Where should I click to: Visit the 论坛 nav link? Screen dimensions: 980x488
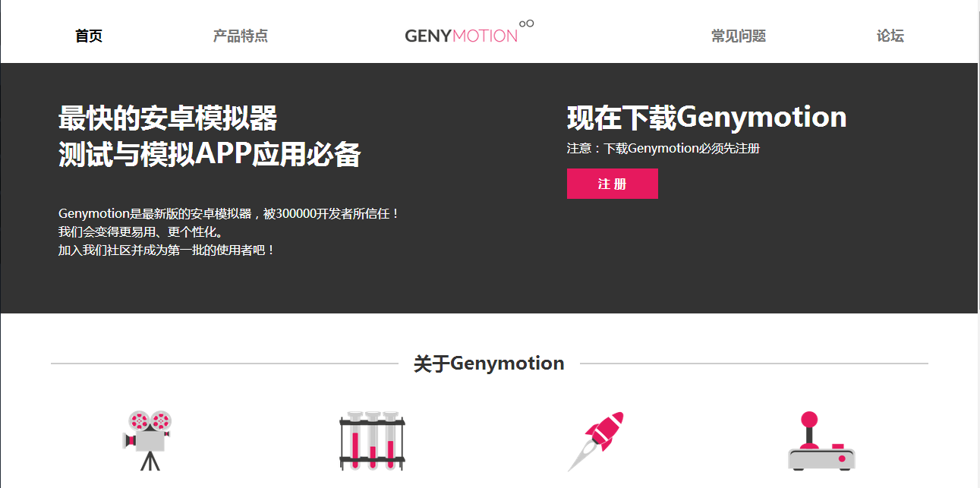point(890,36)
